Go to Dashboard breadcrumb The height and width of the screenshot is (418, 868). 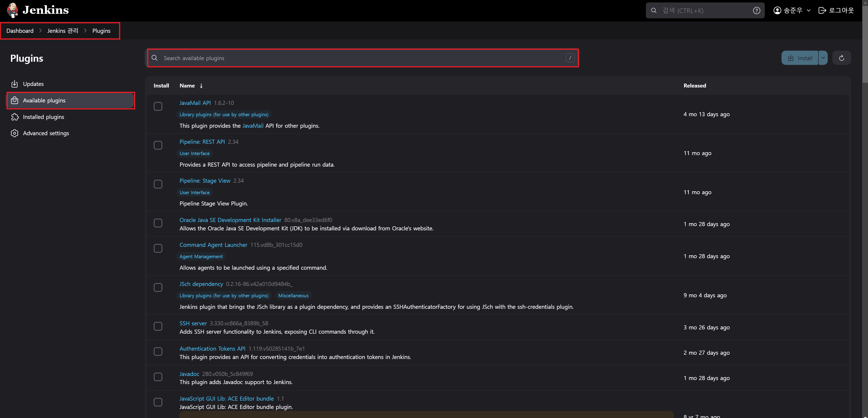pos(20,31)
